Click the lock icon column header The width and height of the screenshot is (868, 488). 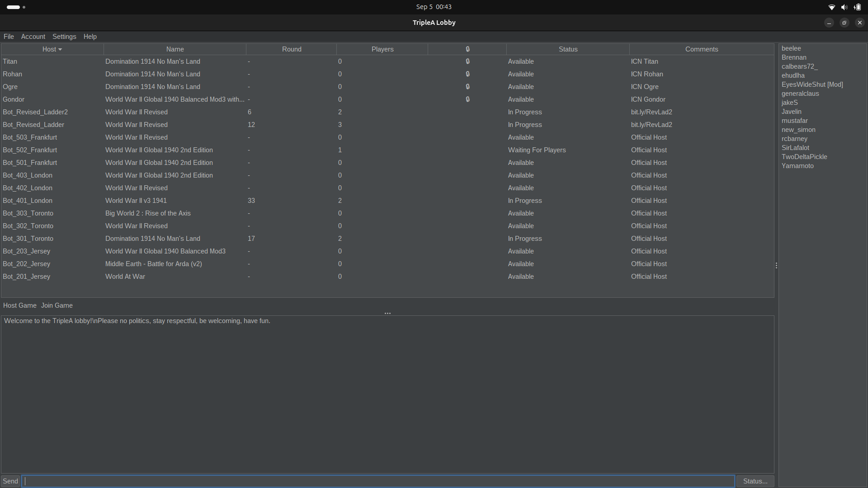467,49
